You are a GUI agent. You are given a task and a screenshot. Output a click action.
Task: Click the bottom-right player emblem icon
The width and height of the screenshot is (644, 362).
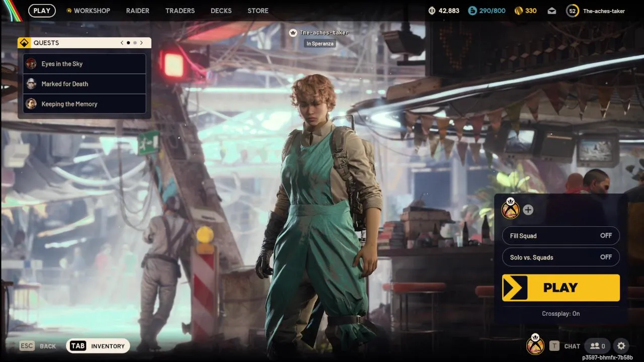tap(535, 345)
